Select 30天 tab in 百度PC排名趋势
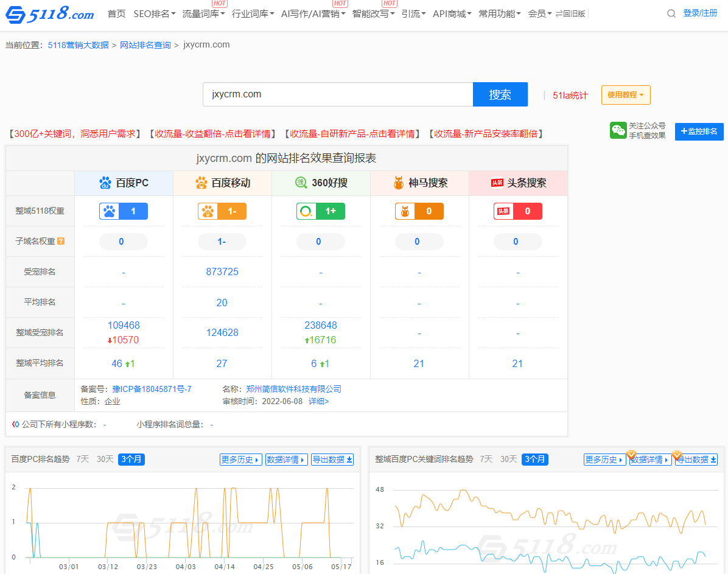 [105, 460]
